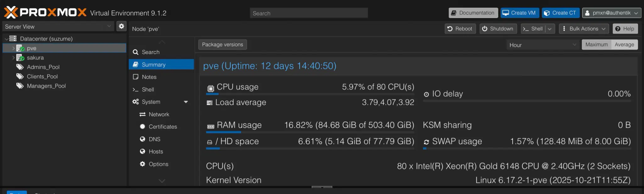This screenshot has width=644, height=194.
Task: Click the Proxmox logo icon
Action: 11,13
